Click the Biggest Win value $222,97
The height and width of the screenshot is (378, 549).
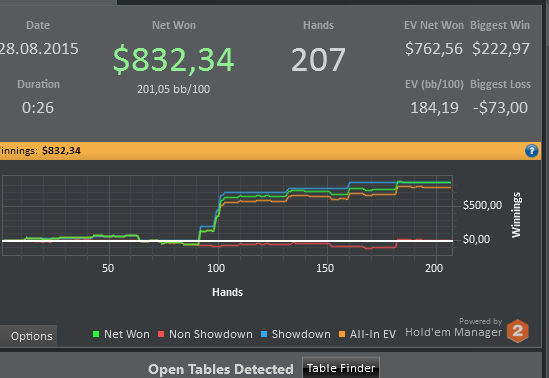(501, 49)
